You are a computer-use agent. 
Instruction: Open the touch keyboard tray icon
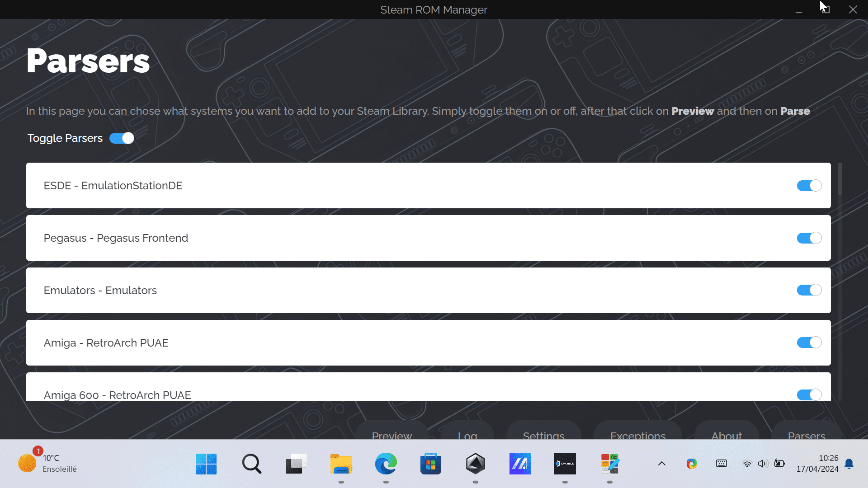tap(722, 464)
